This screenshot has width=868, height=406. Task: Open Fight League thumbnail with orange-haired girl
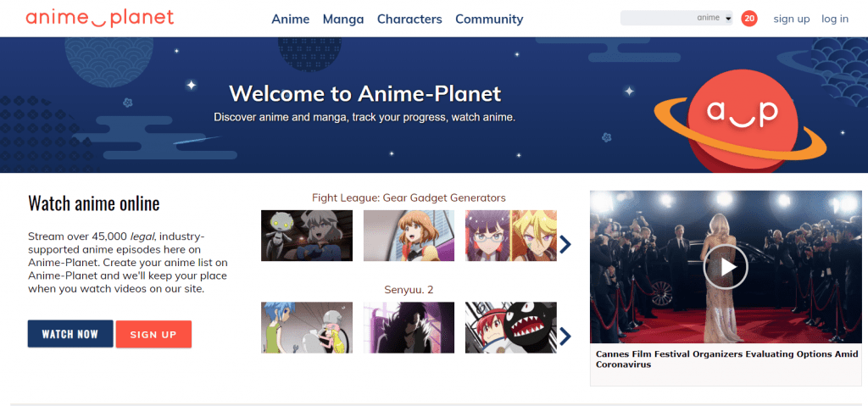click(409, 236)
